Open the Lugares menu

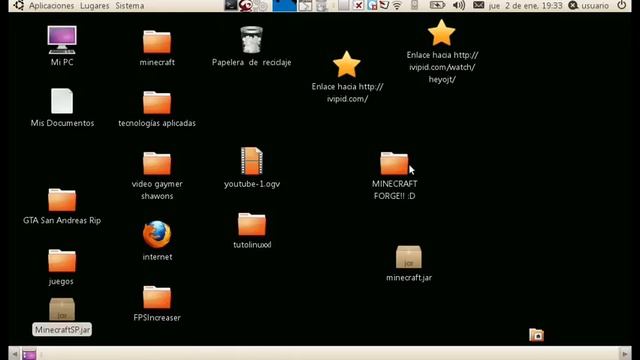[95, 6]
